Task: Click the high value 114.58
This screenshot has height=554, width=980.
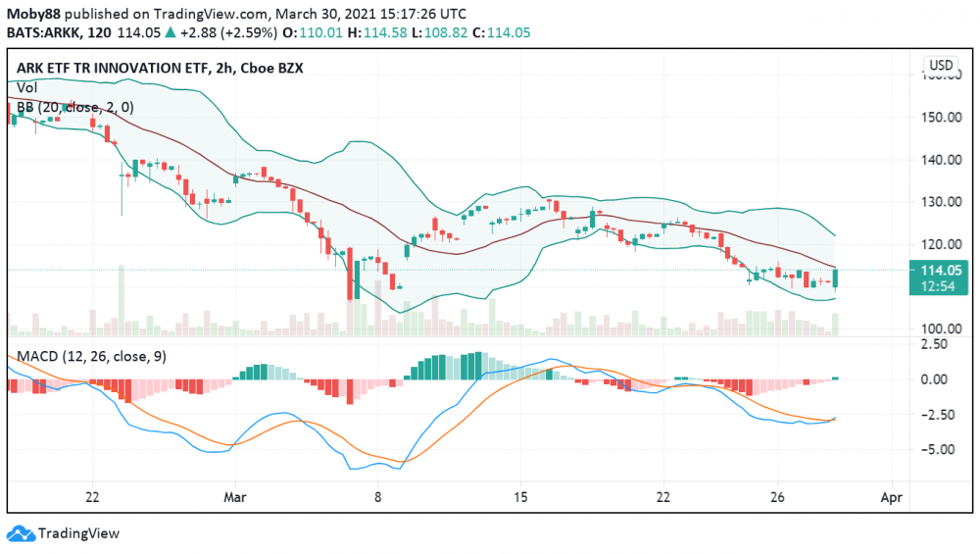Action: tap(385, 32)
